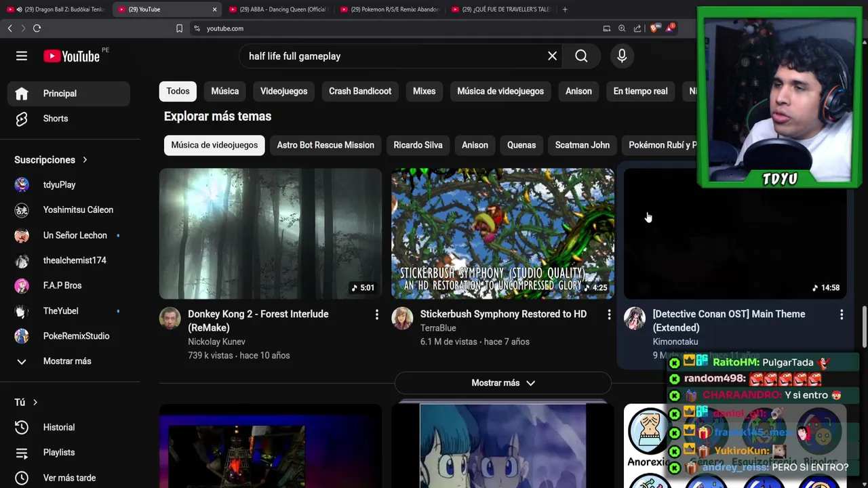Clear the search text with the X

[x=552, y=56]
